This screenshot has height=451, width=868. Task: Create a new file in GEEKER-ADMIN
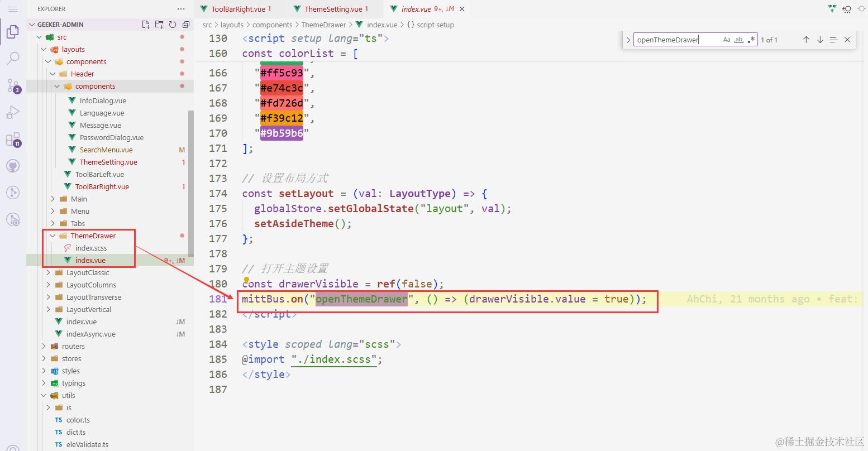tap(146, 25)
